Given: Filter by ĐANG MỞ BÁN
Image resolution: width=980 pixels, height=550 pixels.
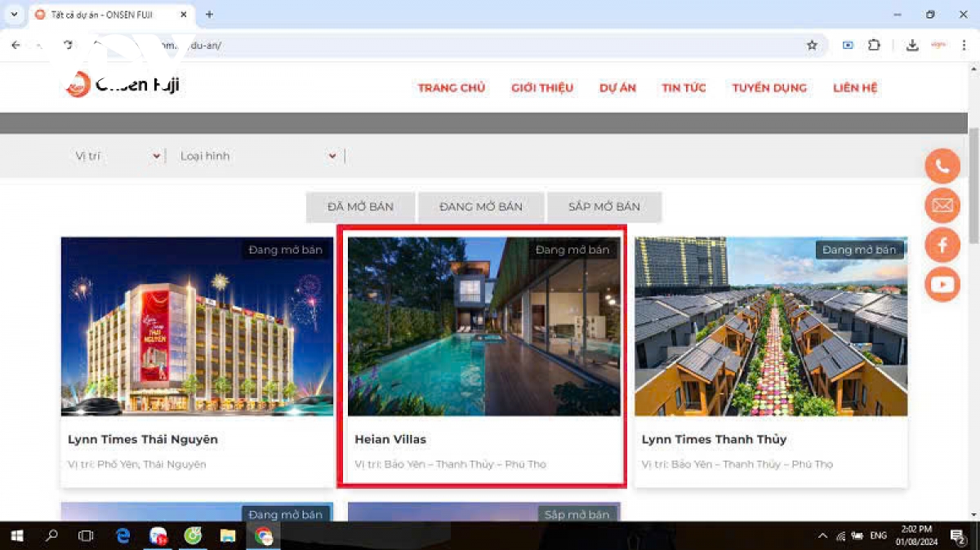Looking at the screenshot, I should [x=481, y=207].
